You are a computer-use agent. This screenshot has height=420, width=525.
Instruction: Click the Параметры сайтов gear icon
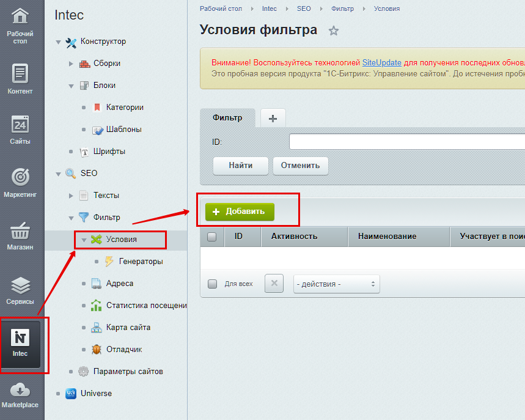[x=83, y=372]
